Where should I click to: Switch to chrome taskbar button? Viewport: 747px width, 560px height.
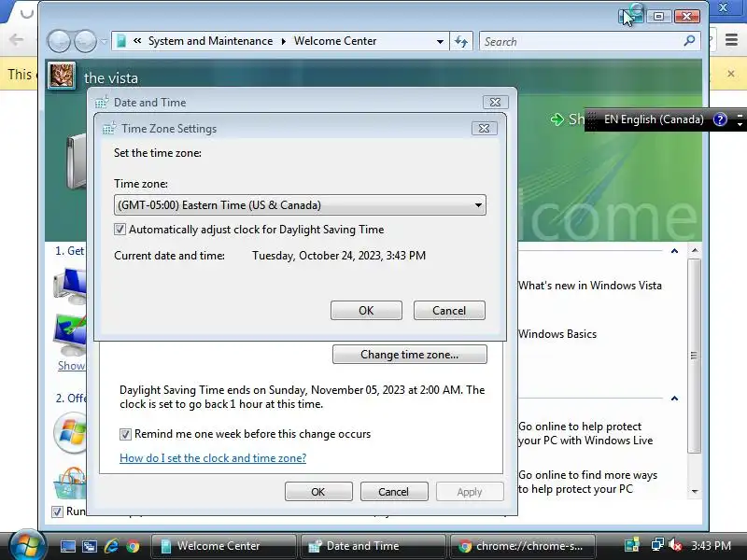(x=523, y=546)
